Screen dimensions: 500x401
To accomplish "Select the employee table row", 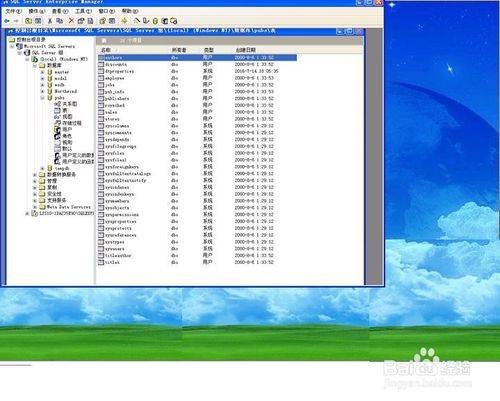I will pyautogui.click(x=197, y=78).
